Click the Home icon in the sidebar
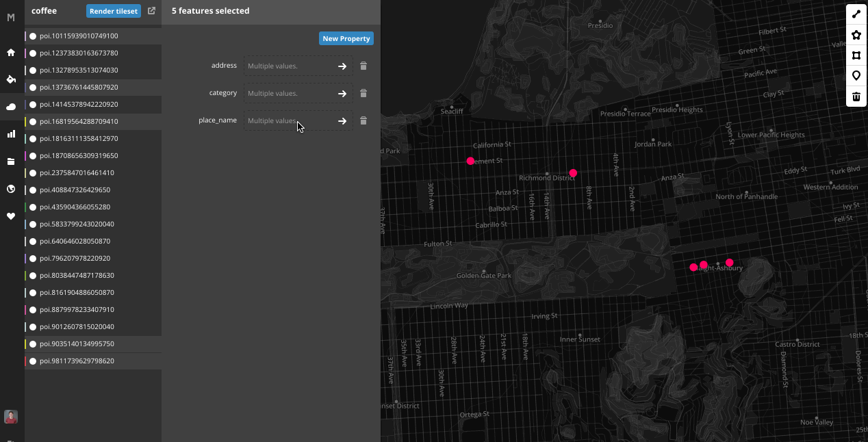The height and width of the screenshot is (442, 868). 11,51
